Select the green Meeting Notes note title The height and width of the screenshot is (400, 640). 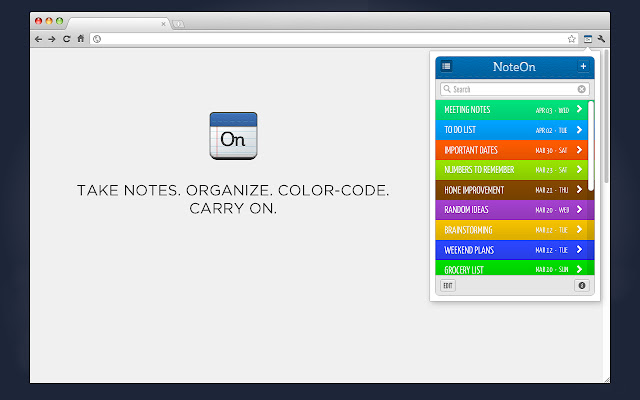467,109
